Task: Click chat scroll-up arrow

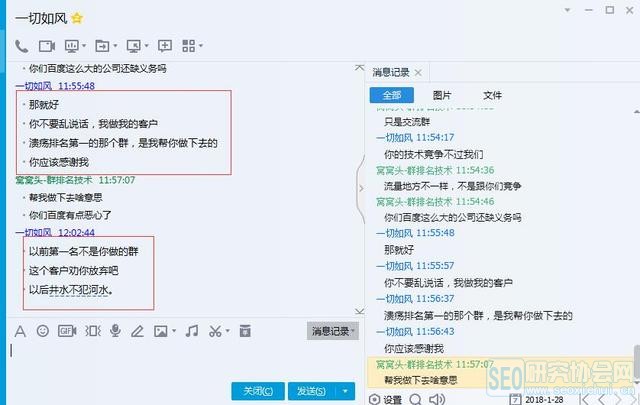Action: pos(359,68)
